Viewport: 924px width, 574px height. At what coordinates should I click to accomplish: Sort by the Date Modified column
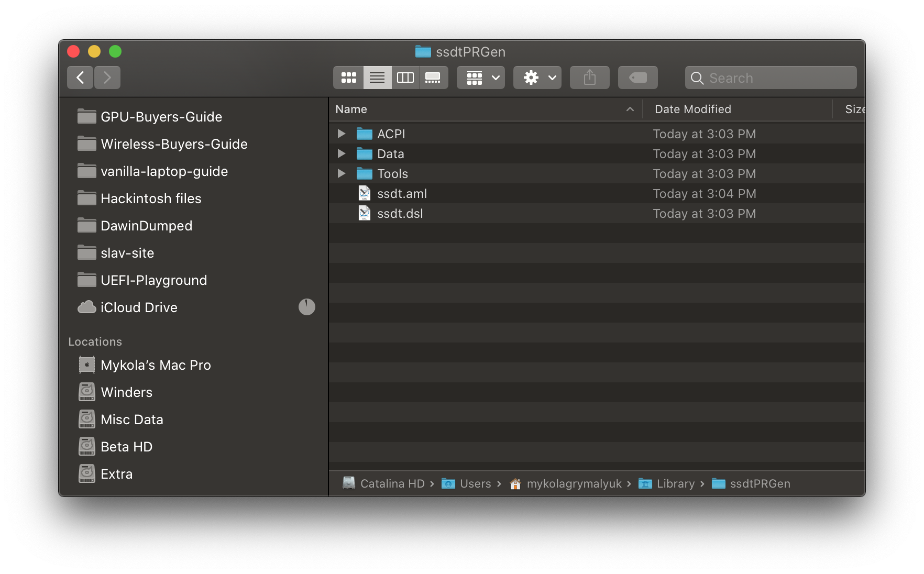click(x=692, y=109)
